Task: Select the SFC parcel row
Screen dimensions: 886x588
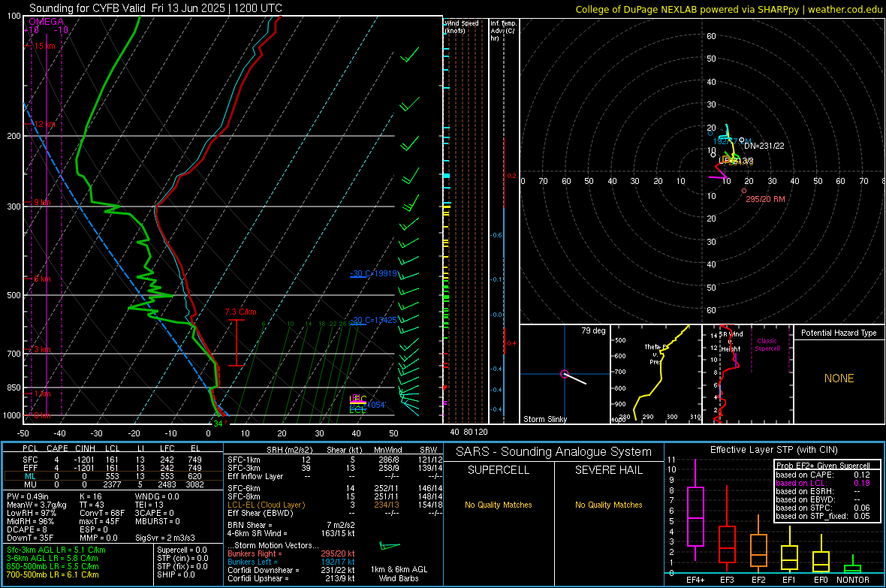Action: tap(113, 460)
